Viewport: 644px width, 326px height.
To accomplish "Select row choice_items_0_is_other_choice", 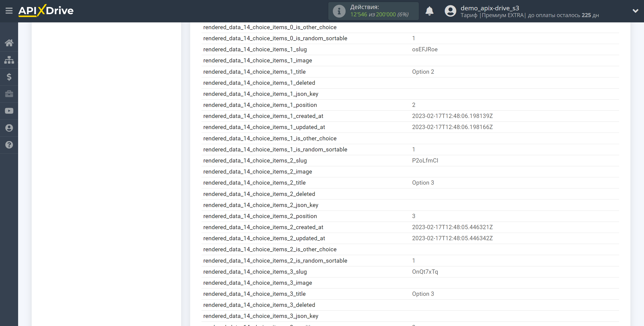I will tap(410, 27).
